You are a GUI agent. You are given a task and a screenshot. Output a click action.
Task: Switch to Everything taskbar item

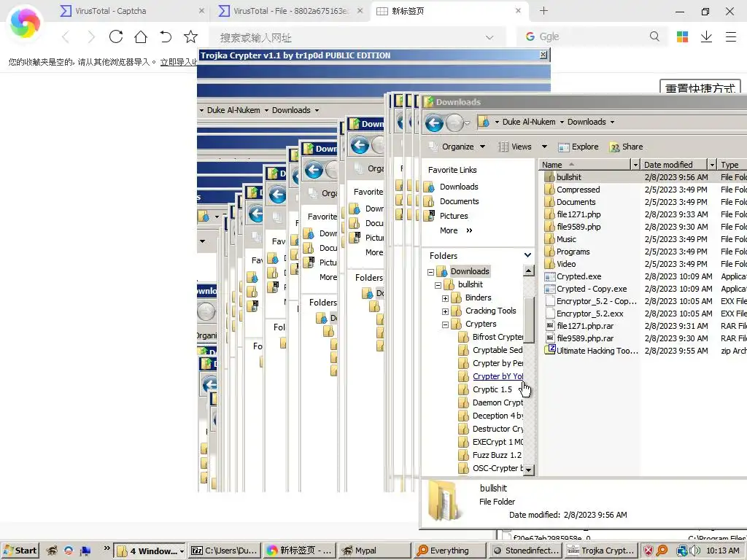point(449,551)
